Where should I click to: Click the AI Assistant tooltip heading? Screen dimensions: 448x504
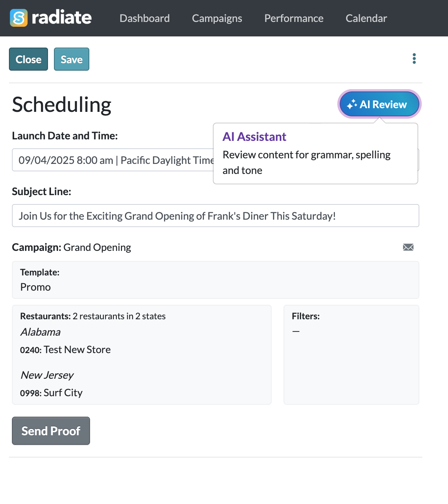pyautogui.click(x=254, y=137)
